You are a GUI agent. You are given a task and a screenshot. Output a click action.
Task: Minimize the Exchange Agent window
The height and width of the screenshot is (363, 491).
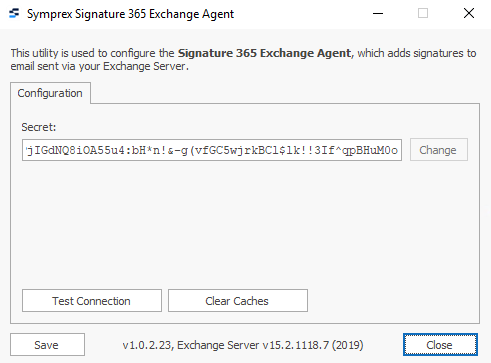378,14
